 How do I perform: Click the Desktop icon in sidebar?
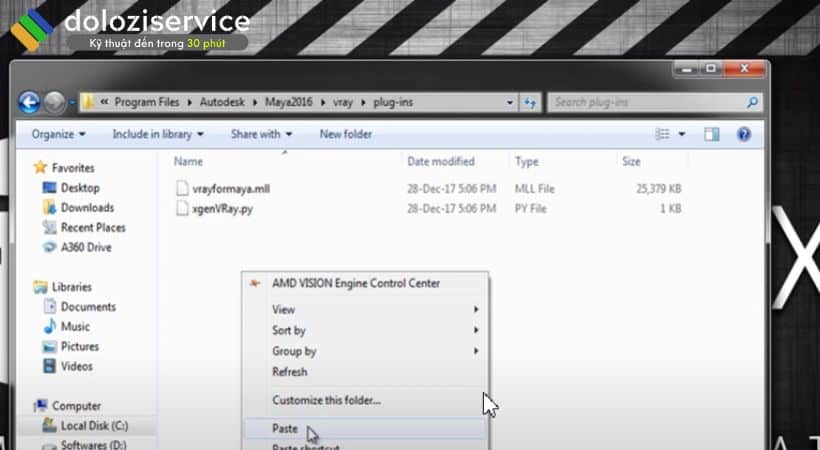[x=49, y=188]
